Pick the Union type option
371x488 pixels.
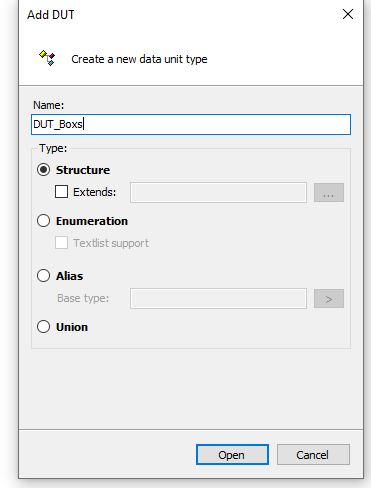coord(44,327)
